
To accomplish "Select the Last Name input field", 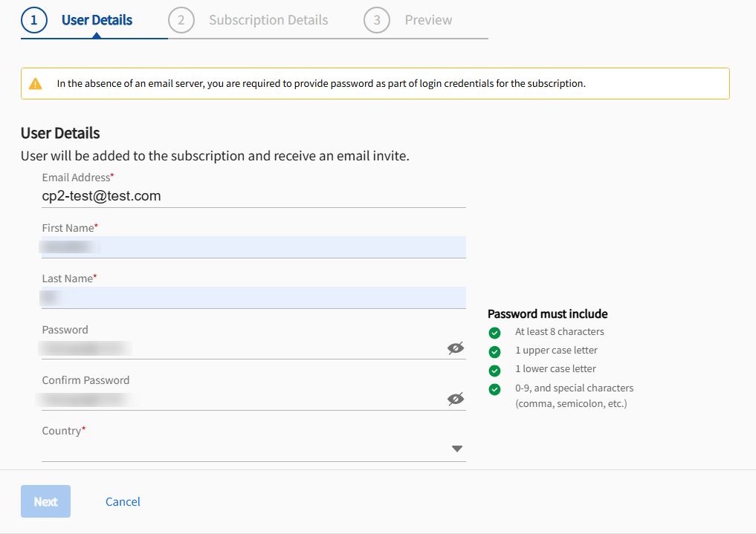I will pyautogui.click(x=253, y=297).
